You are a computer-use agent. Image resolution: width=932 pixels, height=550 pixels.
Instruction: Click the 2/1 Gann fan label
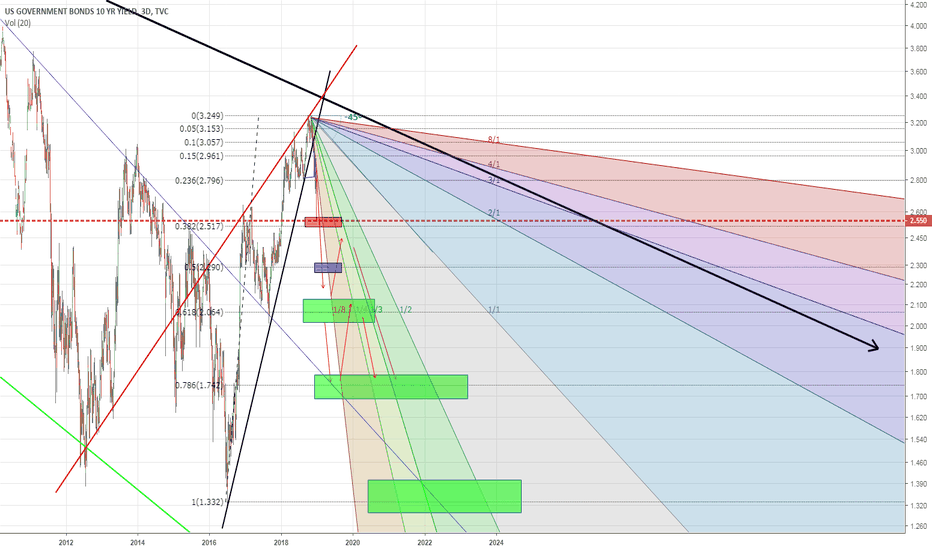coord(494,212)
